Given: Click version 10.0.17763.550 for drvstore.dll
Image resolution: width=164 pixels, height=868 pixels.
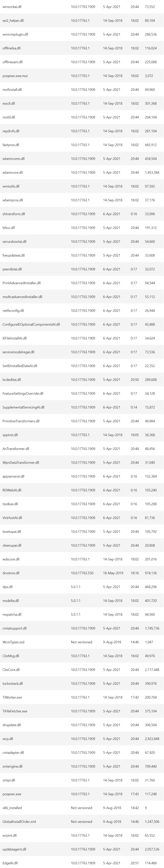Looking at the screenshot, I should pos(82,573).
